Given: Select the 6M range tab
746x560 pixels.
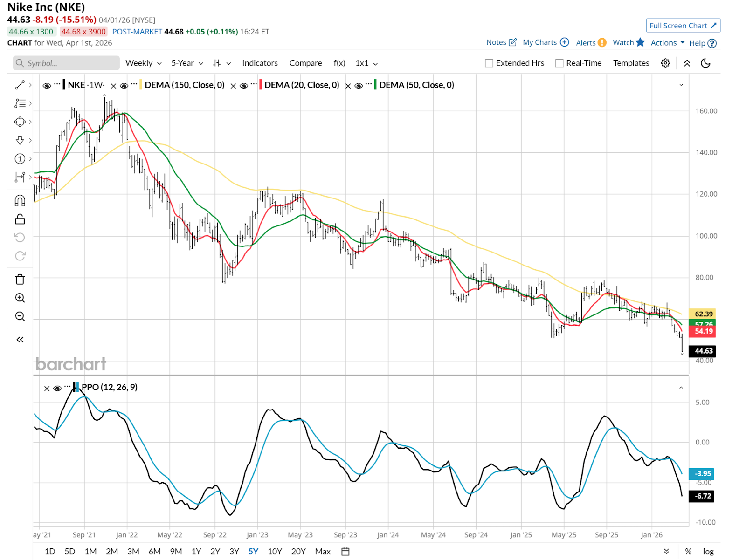Looking at the screenshot, I should coord(154,552).
